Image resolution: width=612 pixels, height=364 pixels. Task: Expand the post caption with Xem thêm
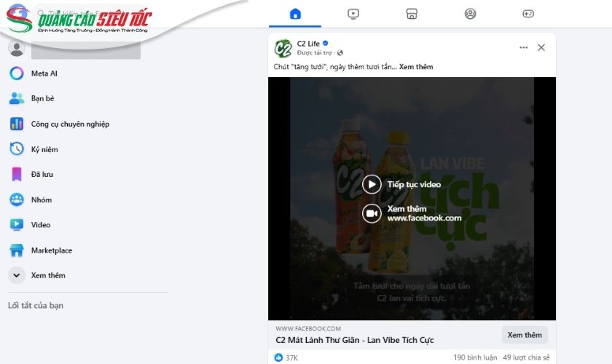point(416,67)
